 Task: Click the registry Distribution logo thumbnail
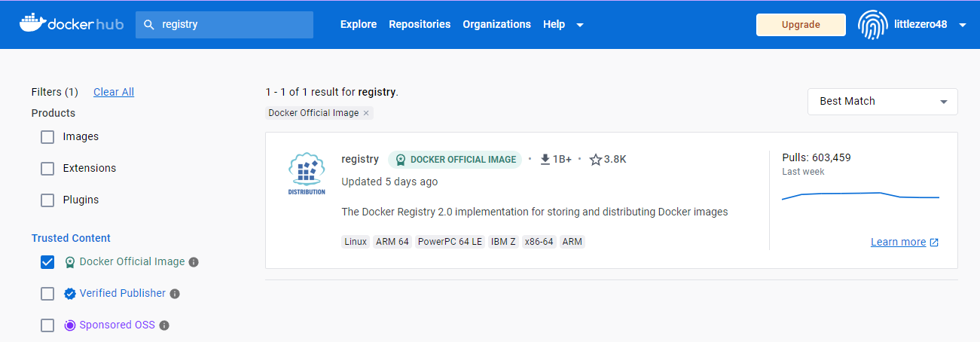point(307,174)
